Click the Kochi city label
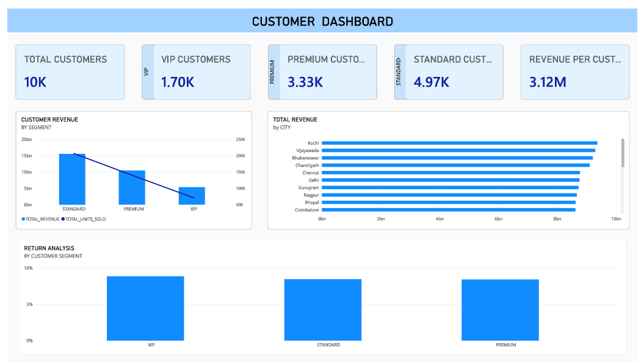This screenshot has height=362, width=644. (x=313, y=143)
